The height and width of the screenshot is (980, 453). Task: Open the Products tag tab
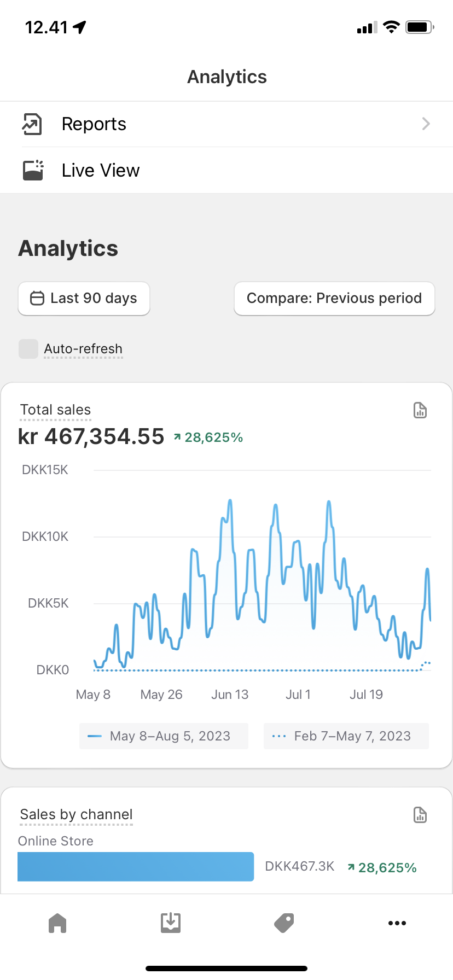click(x=284, y=923)
